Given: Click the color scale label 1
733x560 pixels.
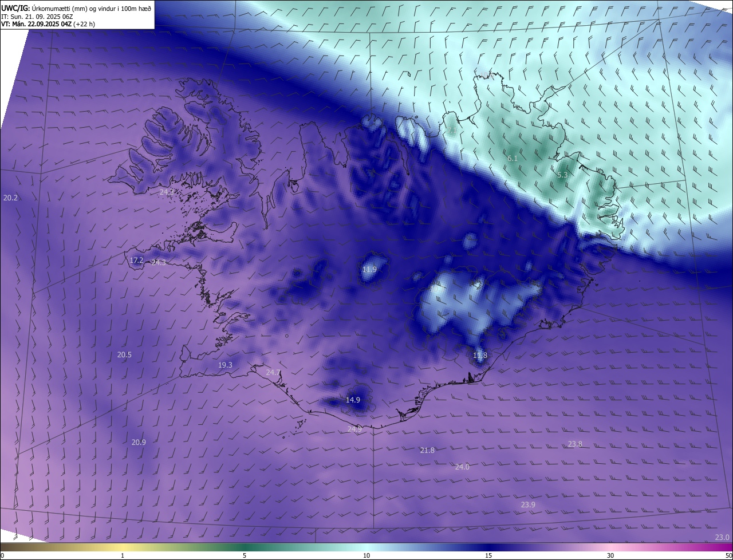Looking at the screenshot, I should pos(123,555).
